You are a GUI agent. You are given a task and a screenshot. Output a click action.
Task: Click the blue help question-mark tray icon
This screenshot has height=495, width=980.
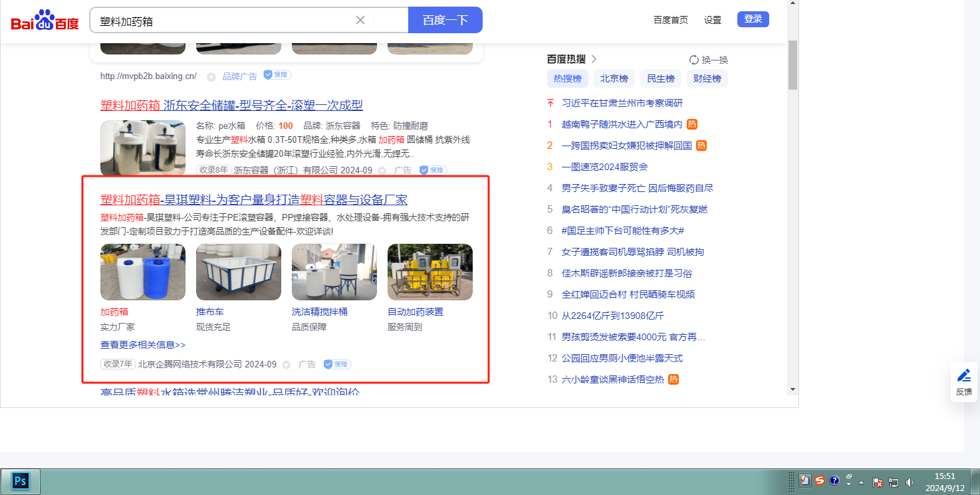point(834,480)
